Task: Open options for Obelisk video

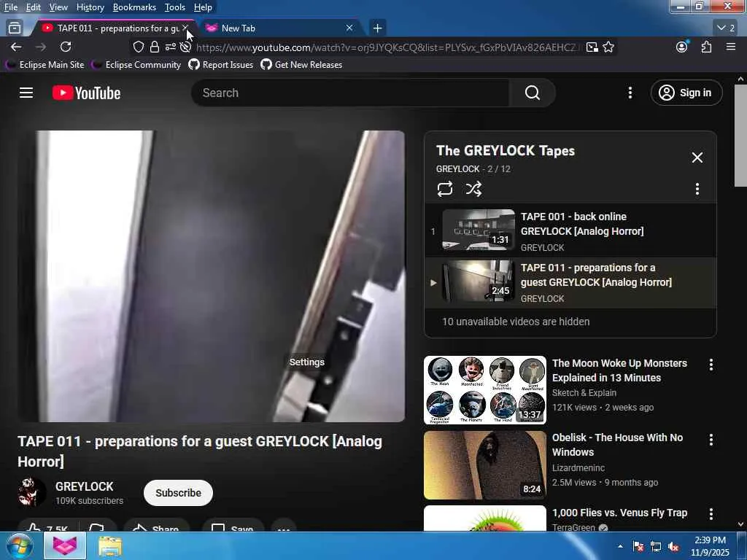Action: [711, 440]
